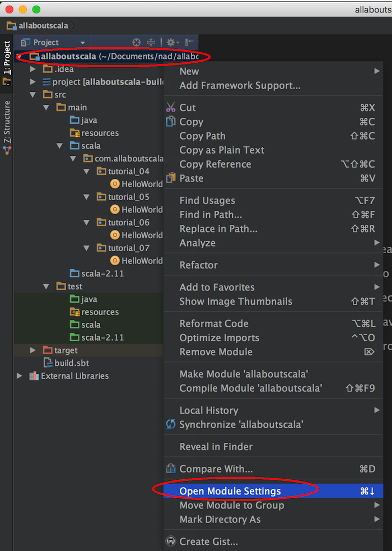Select Make Module 'allaboutscala'

[x=273, y=374]
